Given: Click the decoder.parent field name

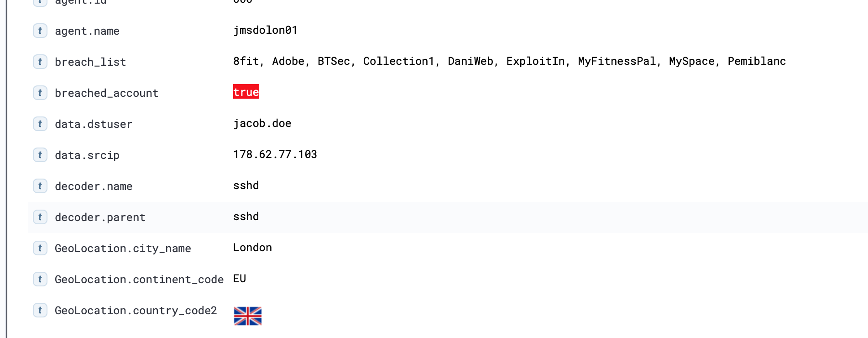Looking at the screenshot, I should (100, 217).
